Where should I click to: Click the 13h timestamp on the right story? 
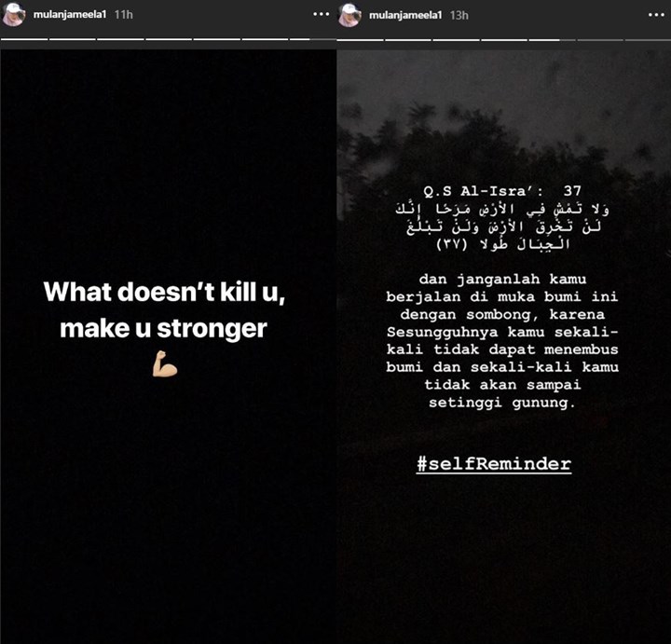pos(459,16)
